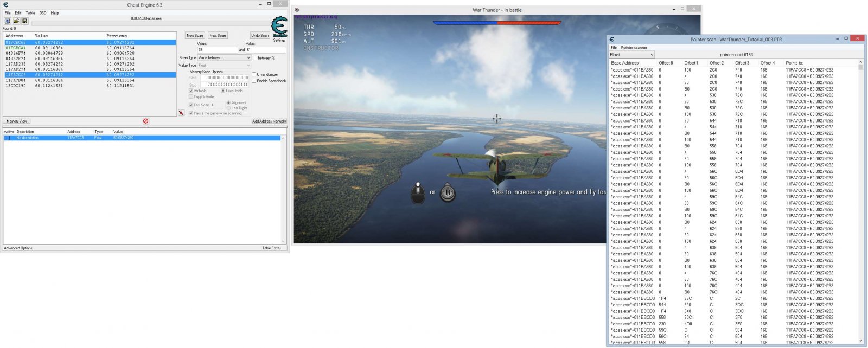Click the Undo Scan button
The image size is (868, 348).
260,35
